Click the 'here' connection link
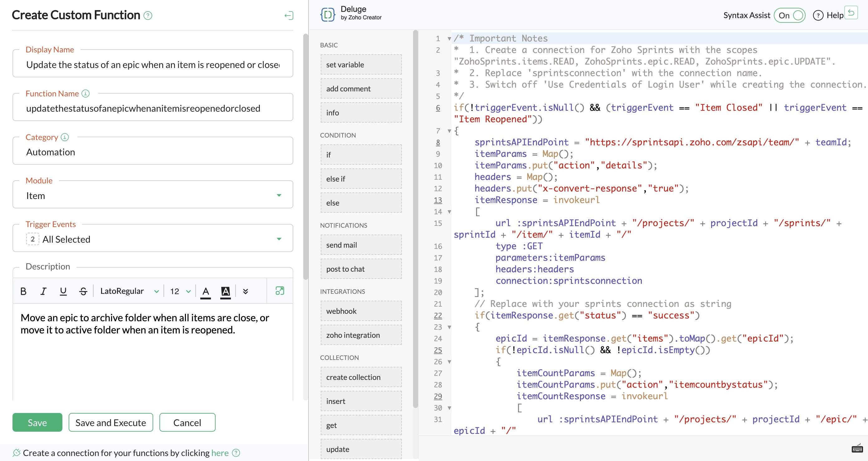The width and height of the screenshot is (868, 461). pos(220,453)
